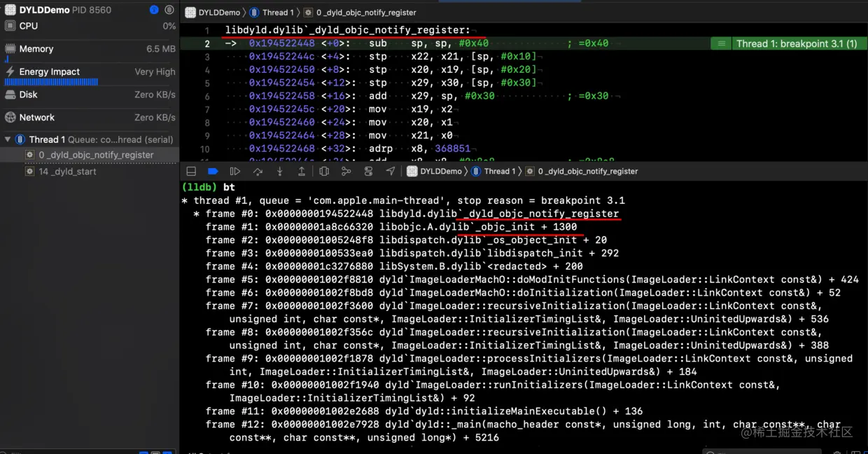Open the Disk gauge report
The height and width of the screenshot is (454, 868).
pos(90,95)
